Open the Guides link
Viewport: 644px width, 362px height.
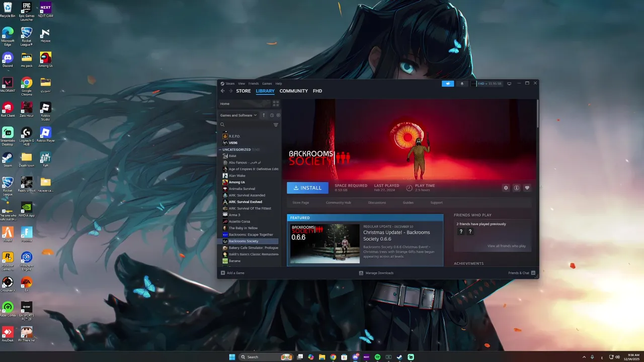click(408, 203)
